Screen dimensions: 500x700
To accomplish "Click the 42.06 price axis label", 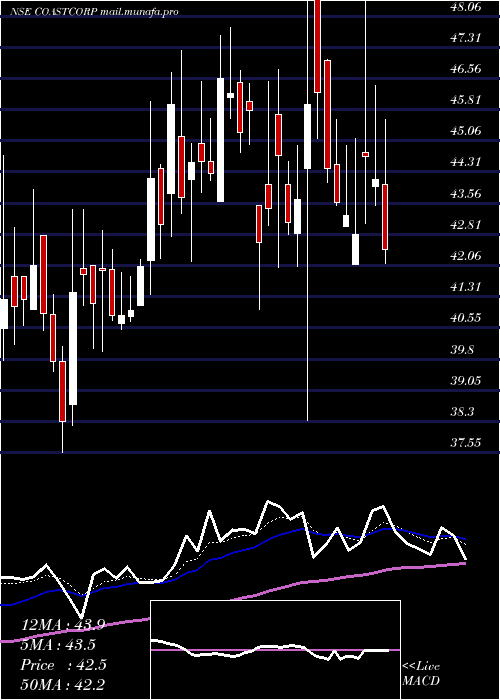I will point(466,256).
